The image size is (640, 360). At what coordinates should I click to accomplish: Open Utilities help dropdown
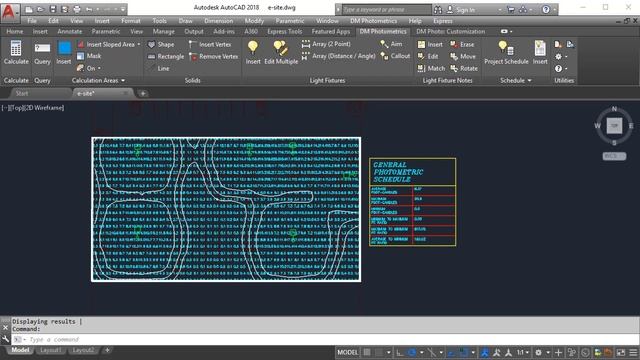561,69
